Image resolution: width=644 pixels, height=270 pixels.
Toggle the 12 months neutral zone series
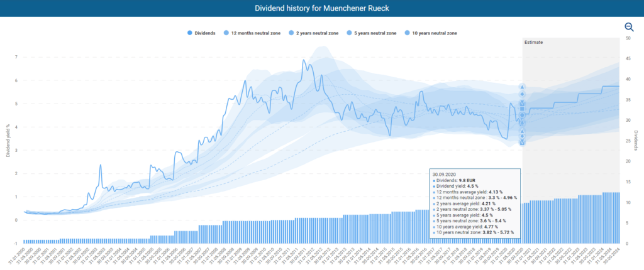pyautogui.click(x=252, y=33)
